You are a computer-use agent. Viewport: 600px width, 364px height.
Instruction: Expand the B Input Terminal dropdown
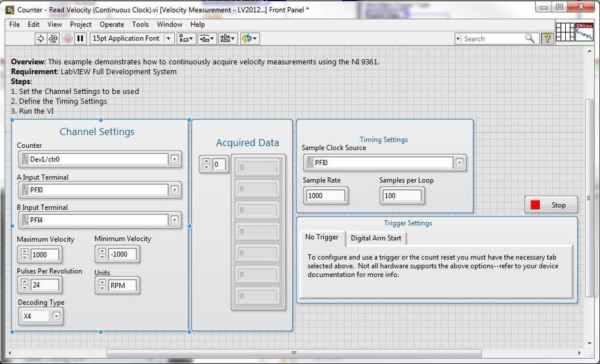click(175, 220)
